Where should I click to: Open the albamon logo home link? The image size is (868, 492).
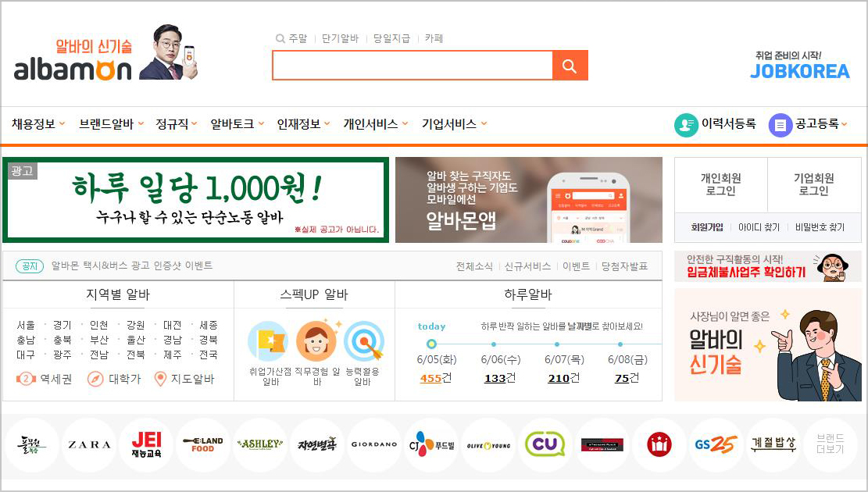(73, 70)
